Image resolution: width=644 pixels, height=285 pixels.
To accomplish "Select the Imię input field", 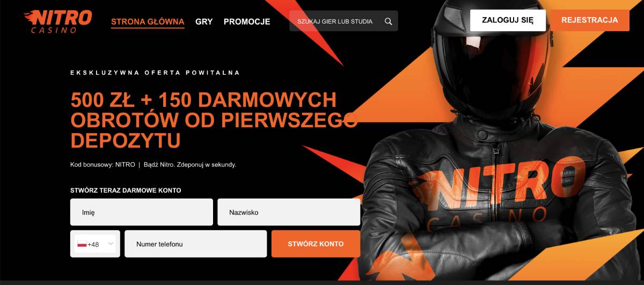I will [x=142, y=212].
